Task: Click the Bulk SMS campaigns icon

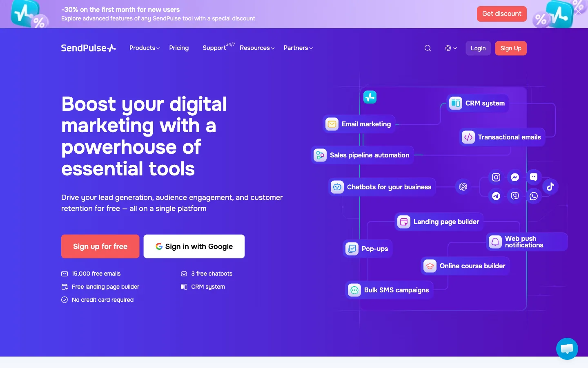Action: (354, 290)
